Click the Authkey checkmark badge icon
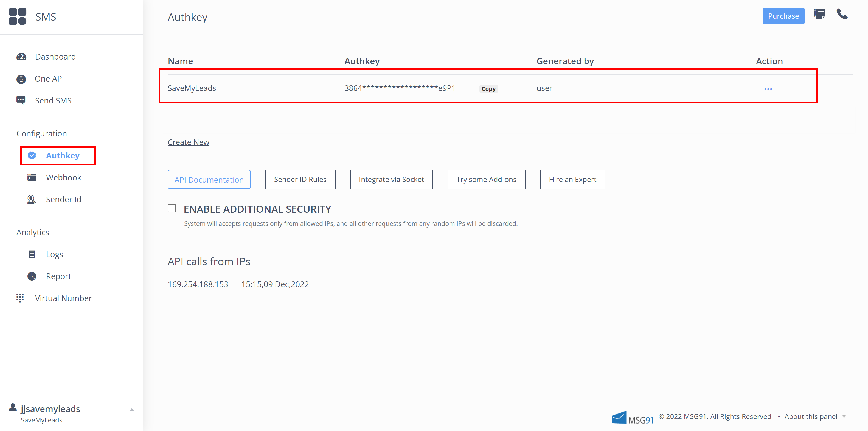This screenshot has height=431, width=868. (32, 155)
